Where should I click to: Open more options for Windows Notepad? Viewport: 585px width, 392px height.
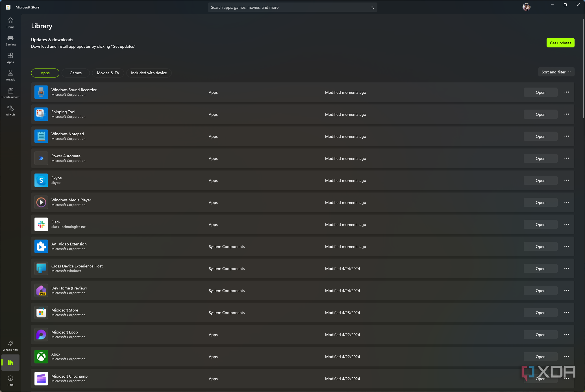pos(567,136)
